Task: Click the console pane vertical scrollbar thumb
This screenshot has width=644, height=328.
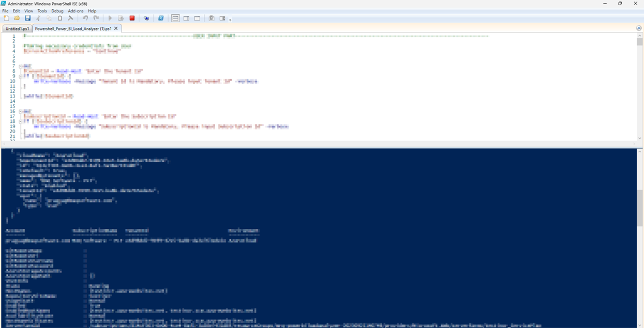Action: (640, 208)
